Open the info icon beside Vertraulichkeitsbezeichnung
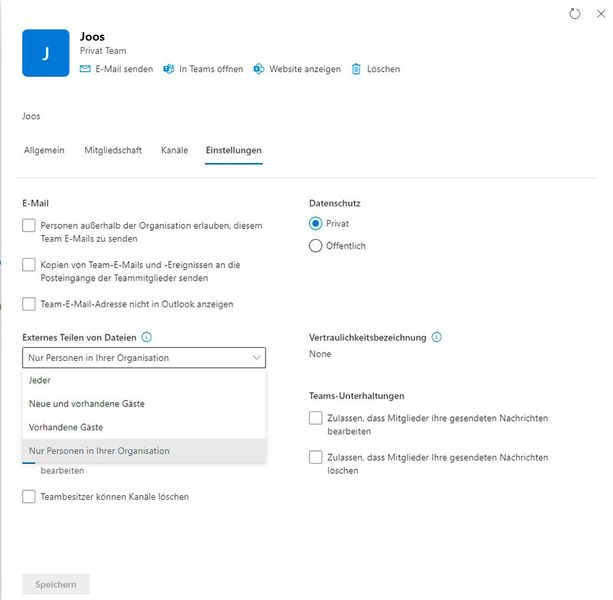The image size is (613, 600). 437,337
